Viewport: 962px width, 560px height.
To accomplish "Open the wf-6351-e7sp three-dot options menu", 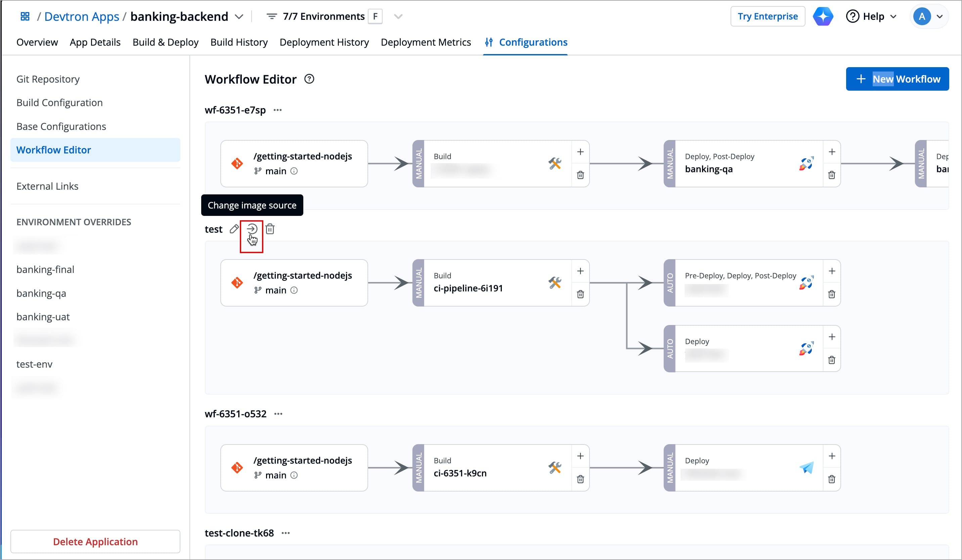I will point(277,110).
